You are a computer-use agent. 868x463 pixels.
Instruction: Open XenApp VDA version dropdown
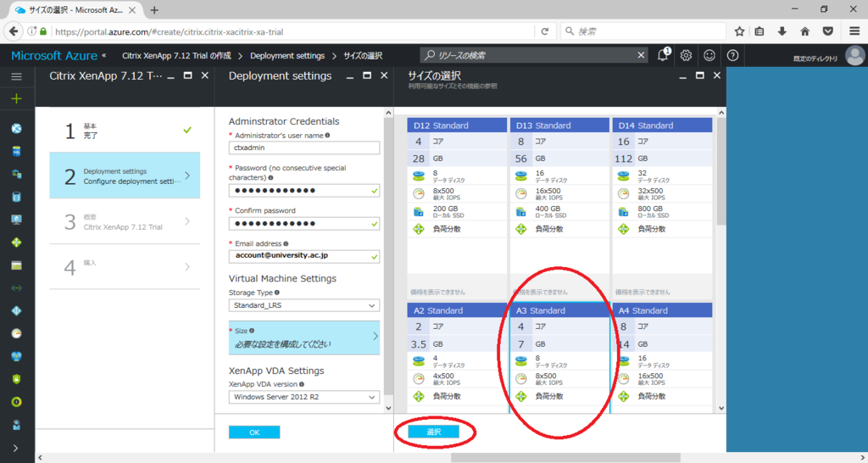tap(304, 397)
